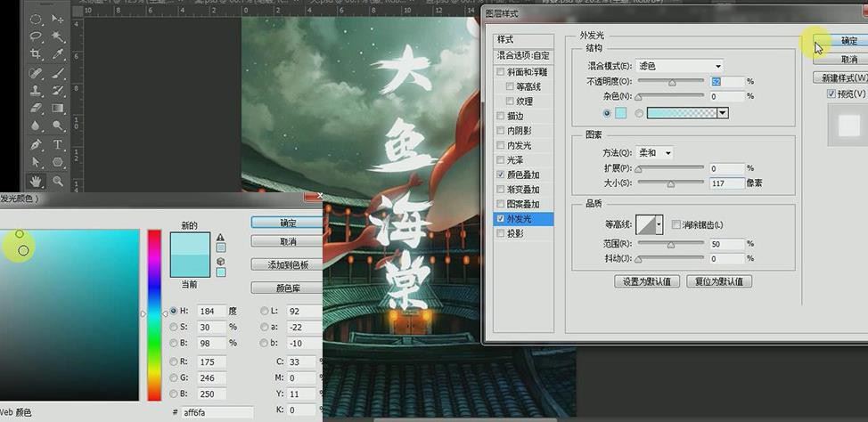
Task: Select the Eyedropper tool
Action: [x=58, y=54]
